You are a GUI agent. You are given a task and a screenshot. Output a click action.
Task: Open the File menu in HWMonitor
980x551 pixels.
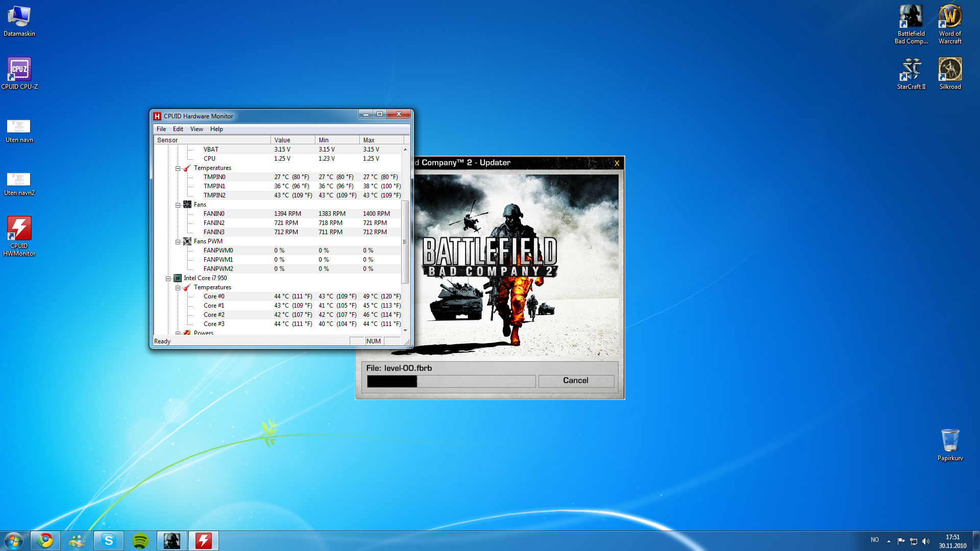(161, 129)
